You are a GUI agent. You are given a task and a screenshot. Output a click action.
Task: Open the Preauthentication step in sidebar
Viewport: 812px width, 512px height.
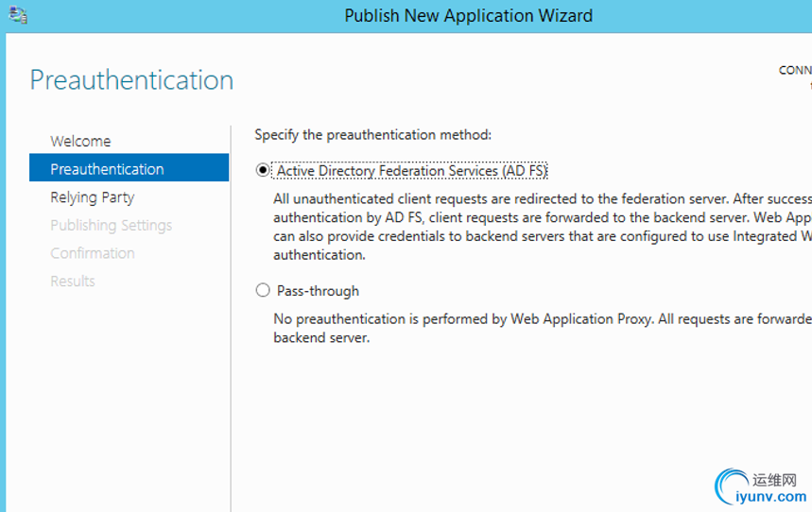click(129, 168)
